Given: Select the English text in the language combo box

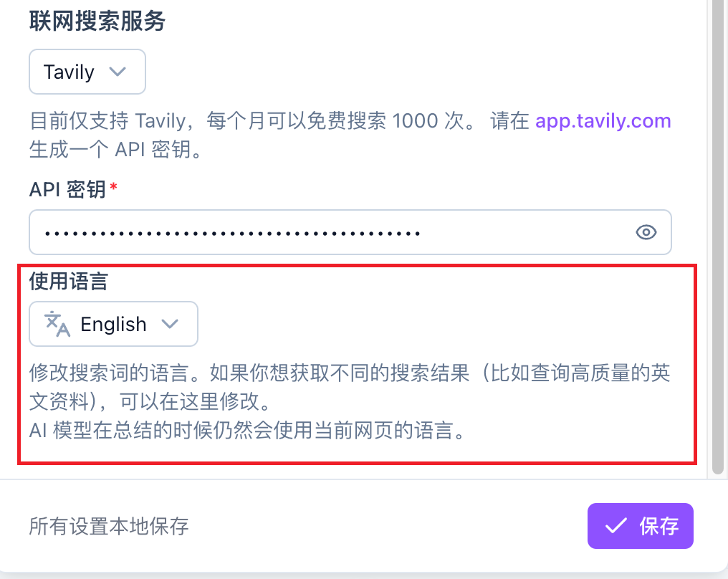Looking at the screenshot, I should (113, 324).
